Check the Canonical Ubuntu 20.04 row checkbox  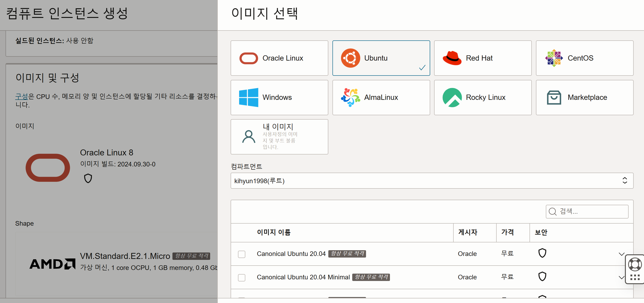pos(241,254)
